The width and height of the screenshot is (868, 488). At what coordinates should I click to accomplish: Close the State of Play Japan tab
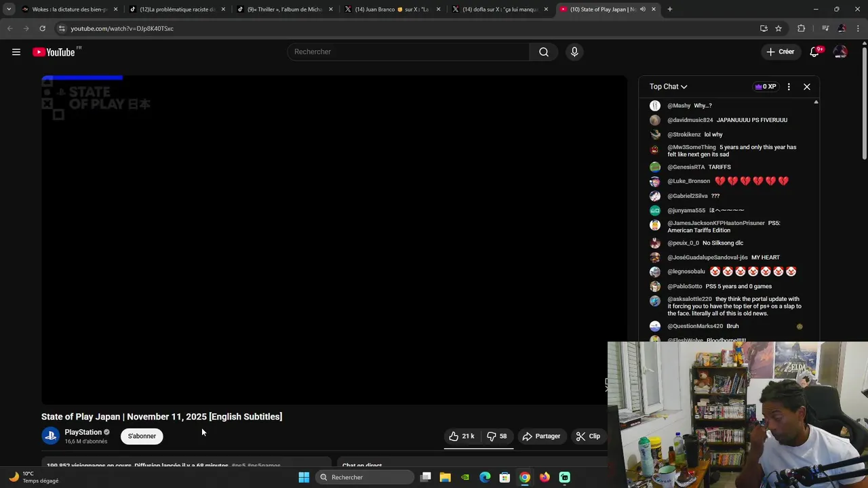tap(654, 9)
